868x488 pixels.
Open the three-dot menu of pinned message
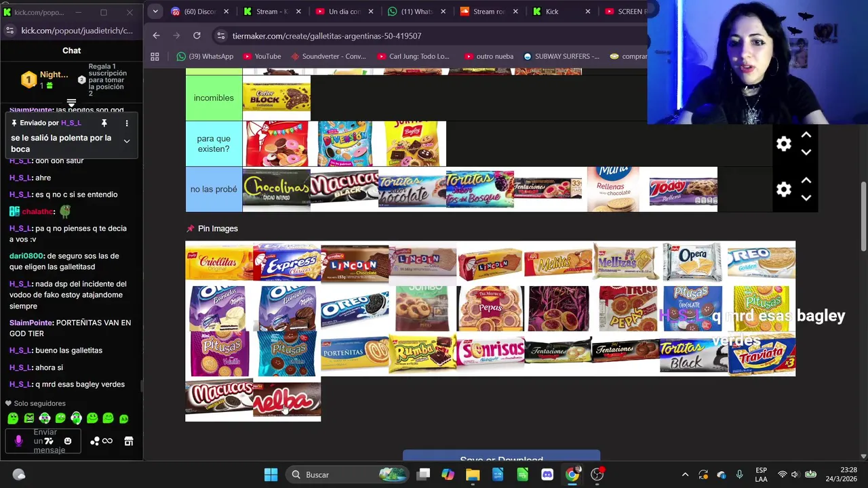click(127, 123)
